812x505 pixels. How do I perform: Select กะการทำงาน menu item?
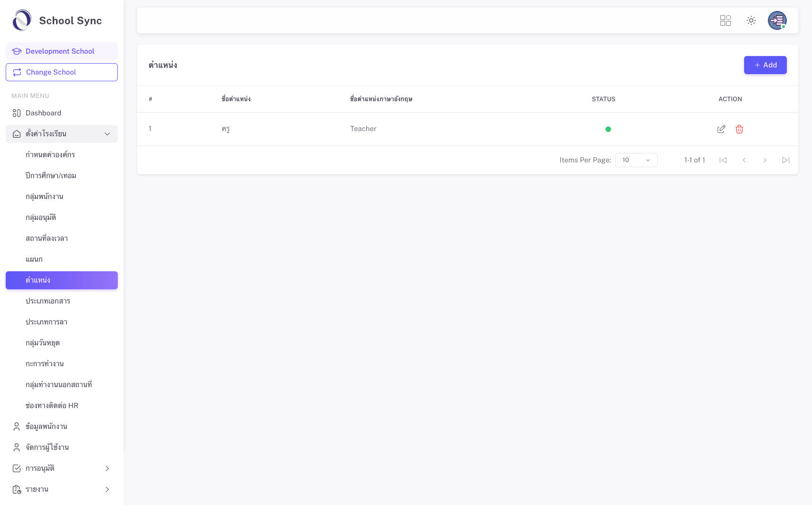click(62, 364)
